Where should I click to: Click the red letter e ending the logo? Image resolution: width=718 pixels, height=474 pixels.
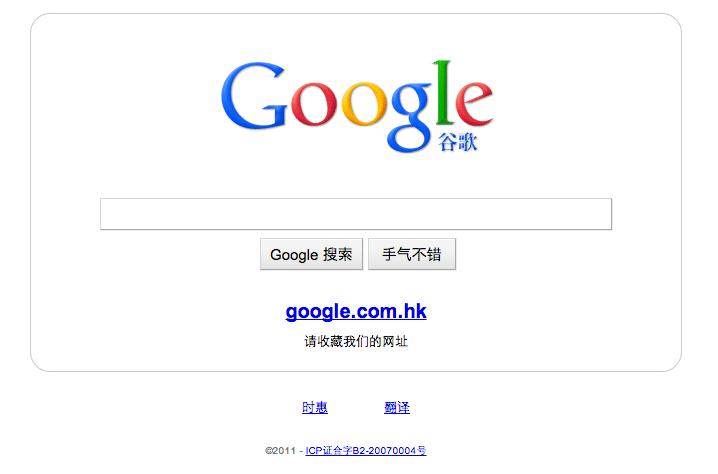pyautogui.click(x=474, y=104)
